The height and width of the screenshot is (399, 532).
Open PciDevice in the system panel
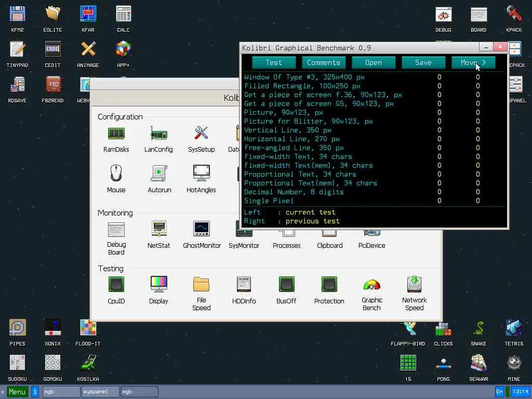coord(372,245)
